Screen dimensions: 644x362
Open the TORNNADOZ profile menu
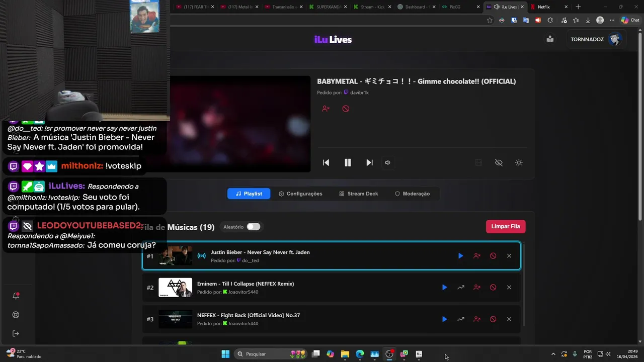click(x=597, y=39)
